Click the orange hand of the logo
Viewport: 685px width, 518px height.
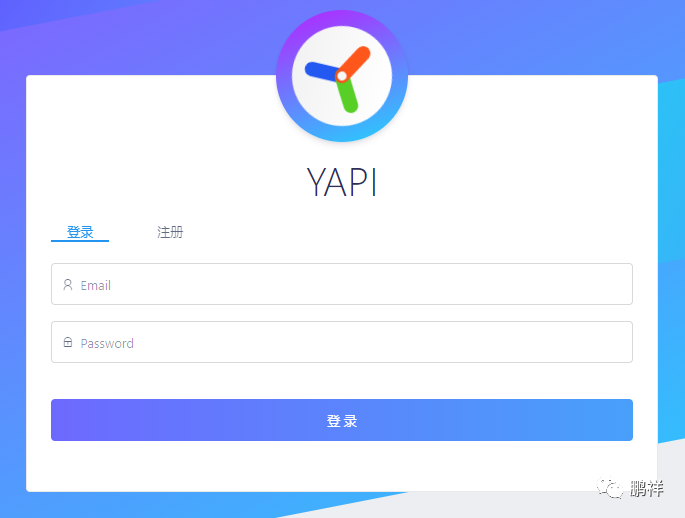[355, 62]
